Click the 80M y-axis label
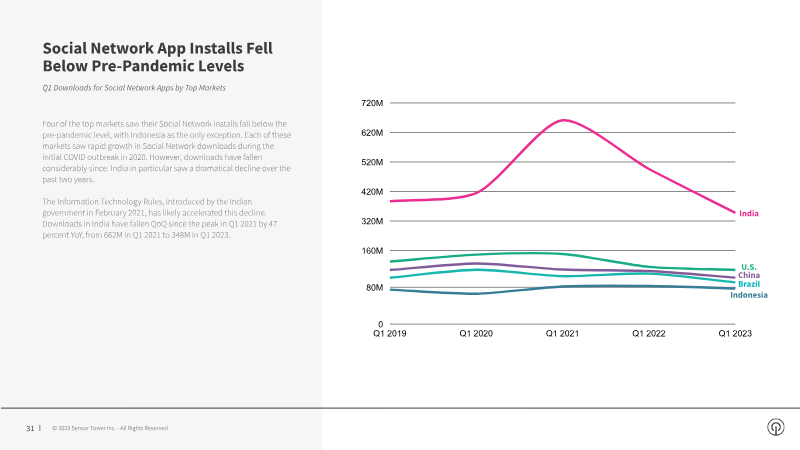Viewport: 800px width, 450px height. (x=373, y=288)
